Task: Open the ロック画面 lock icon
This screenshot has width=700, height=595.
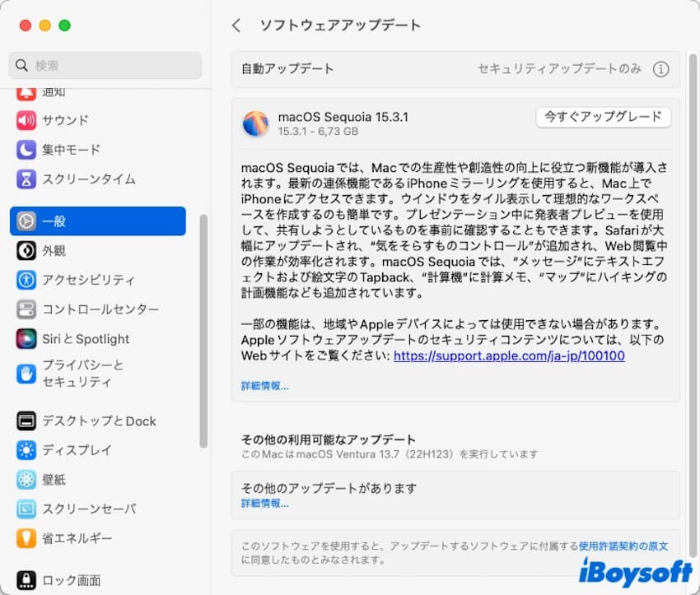Action: [26, 580]
